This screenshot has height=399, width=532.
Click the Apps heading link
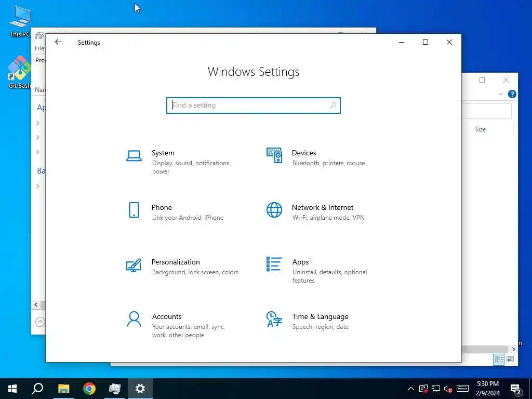click(x=301, y=262)
